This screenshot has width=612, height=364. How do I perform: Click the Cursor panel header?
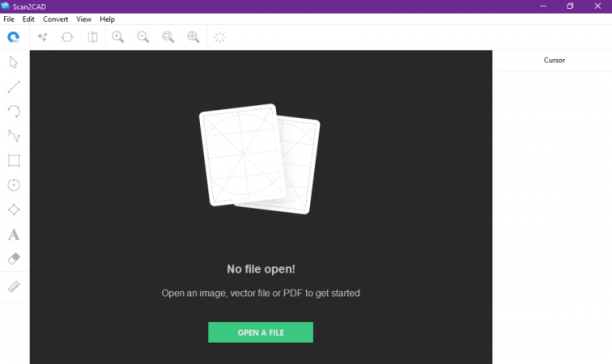click(554, 60)
